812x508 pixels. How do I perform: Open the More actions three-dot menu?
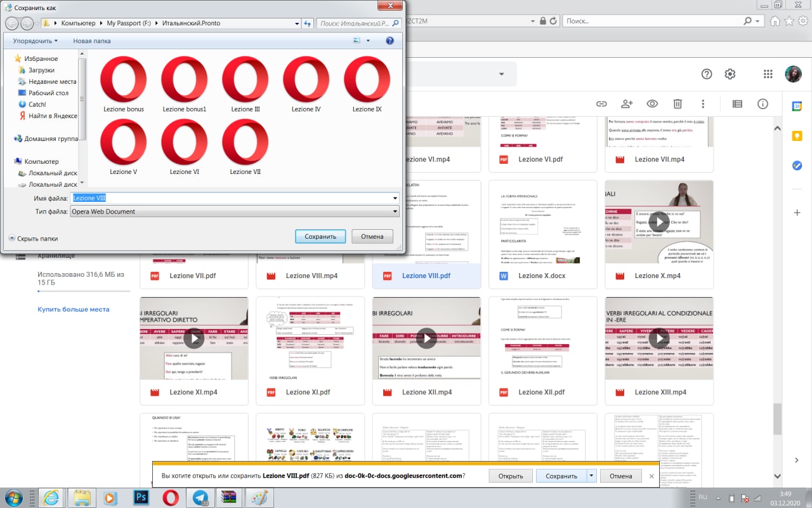(x=703, y=104)
